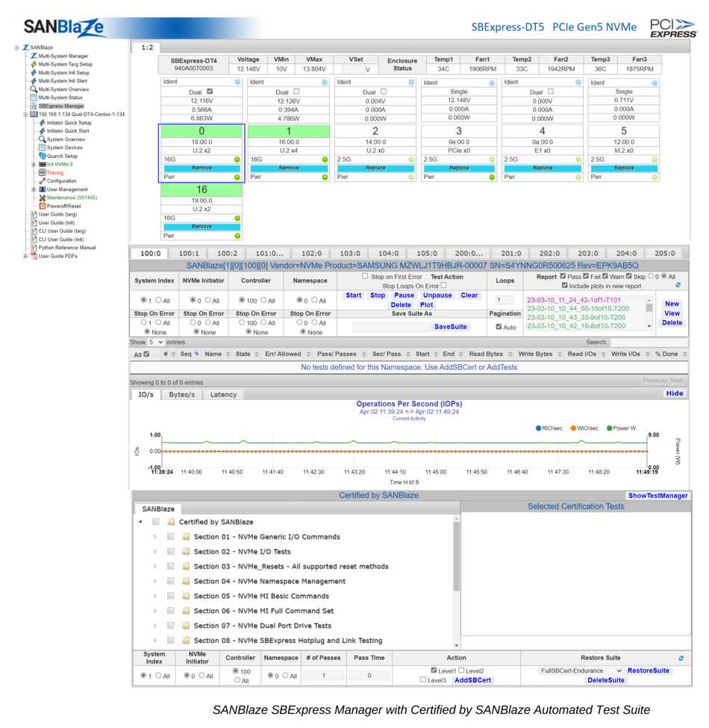Expand the Init NVMe 0 tree node
This screenshot has width=709, height=728.
pyautogui.click(x=34, y=164)
